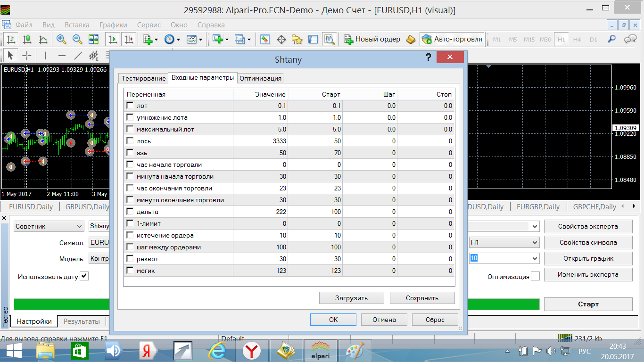Open MetaEditor via the yellow book icon

[x=411, y=40]
